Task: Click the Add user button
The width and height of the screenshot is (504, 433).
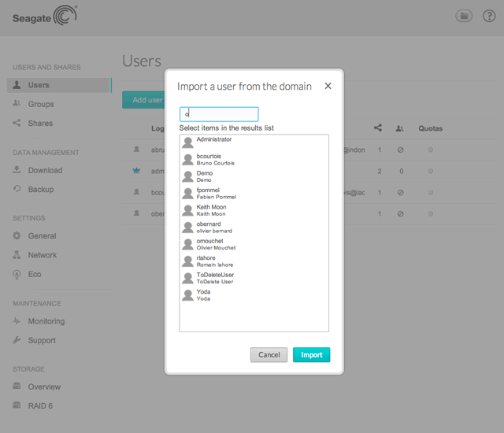Action: pos(143,100)
